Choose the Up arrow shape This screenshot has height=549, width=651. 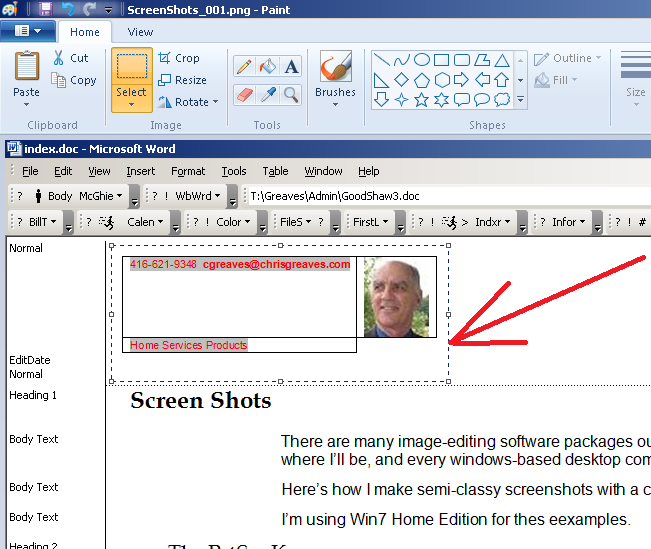tap(502, 80)
